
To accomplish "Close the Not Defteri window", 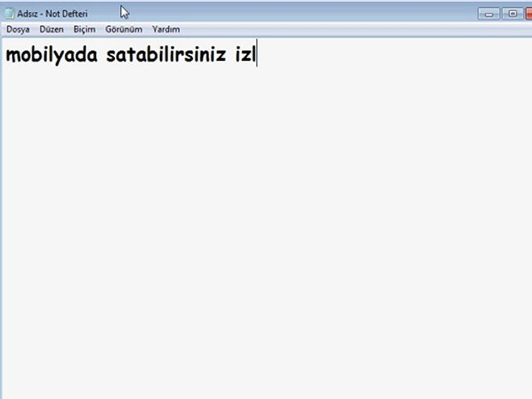I will [529, 14].
